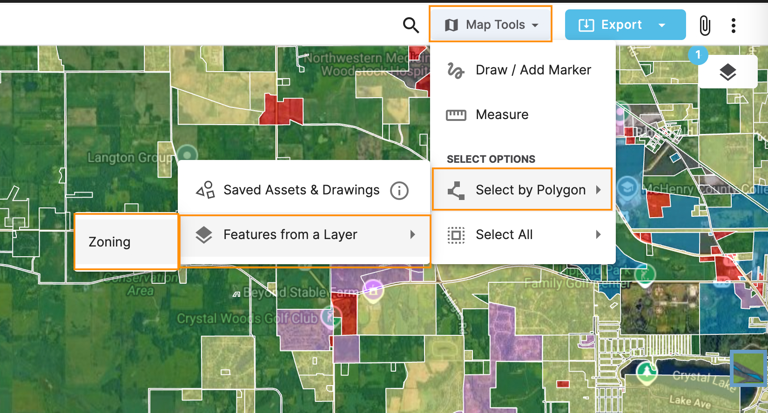Click the layer count badge showing 1
The width and height of the screenshot is (768, 413).
coord(697,54)
